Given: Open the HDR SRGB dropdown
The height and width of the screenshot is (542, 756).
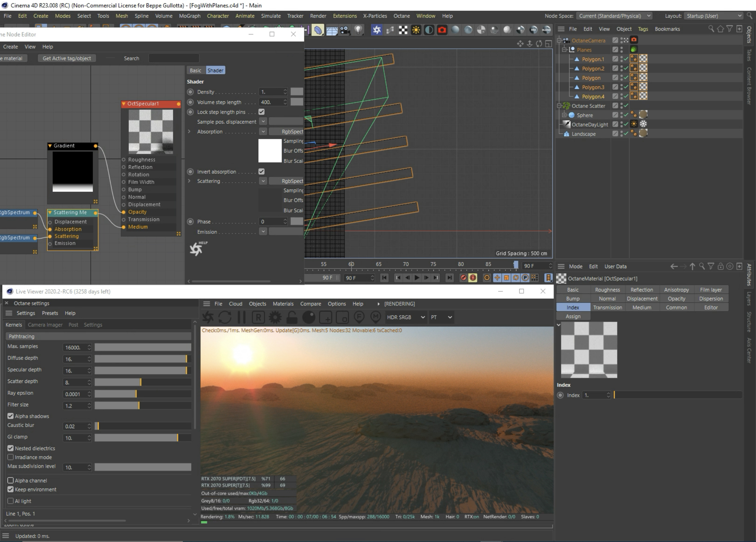Looking at the screenshot, I should coord(406,317).
